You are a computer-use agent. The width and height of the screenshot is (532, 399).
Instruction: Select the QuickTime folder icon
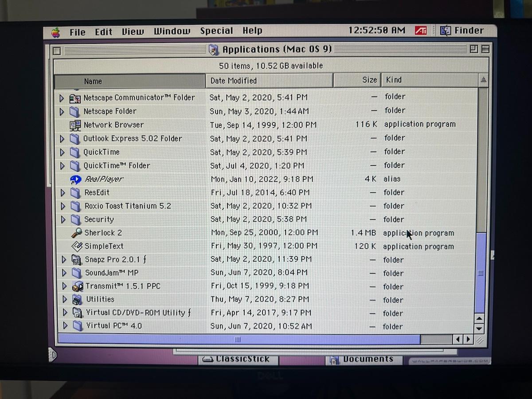click(x=75, y=153)
